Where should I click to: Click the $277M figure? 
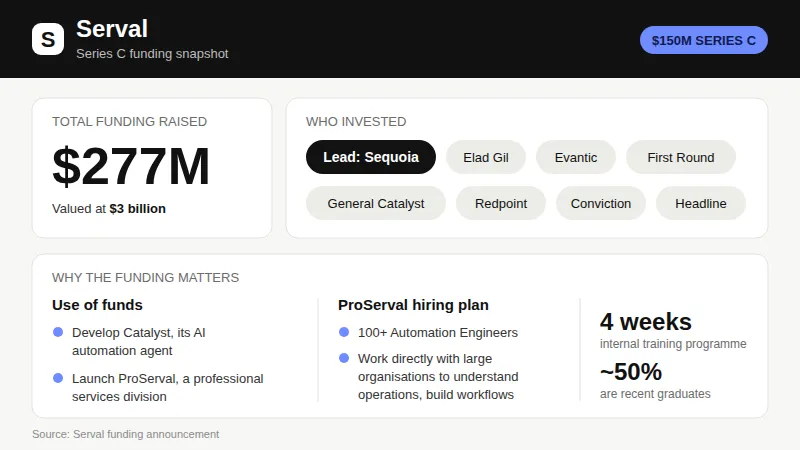[131, 166]
